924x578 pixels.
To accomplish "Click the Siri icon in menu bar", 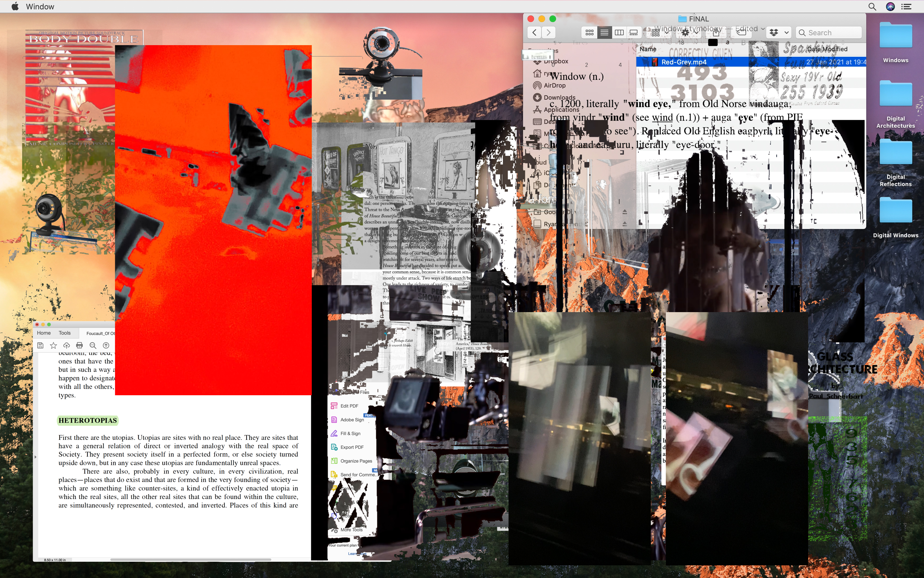I will click(x=890, y=7).
